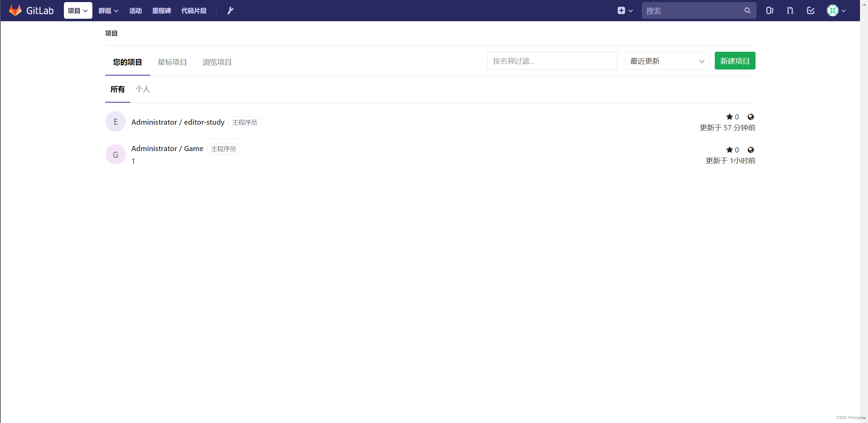Image resolution: width=868 pixels, height=423 pixels.
Task: Click the GitLab fox logo
Action: pos(15,10)
